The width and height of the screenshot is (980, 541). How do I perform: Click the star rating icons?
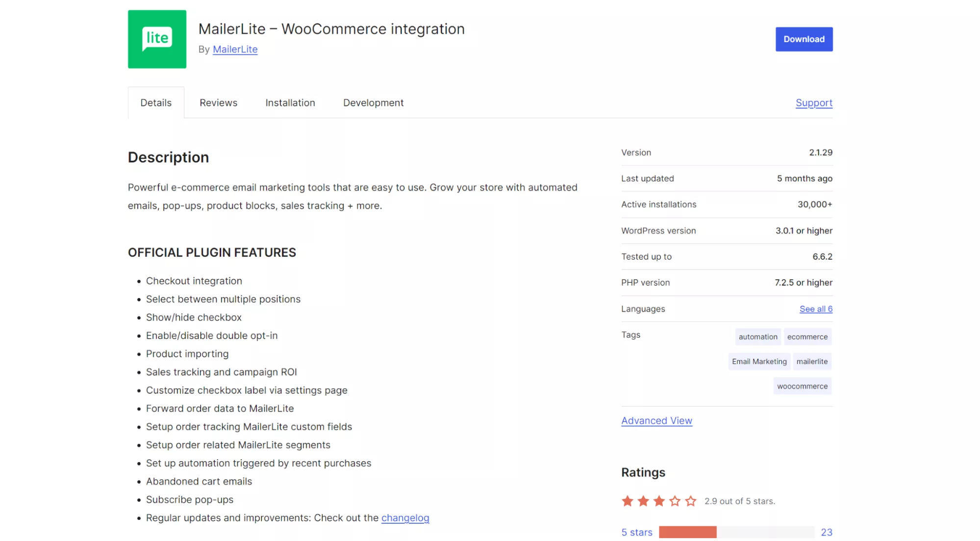pos(658,501)
